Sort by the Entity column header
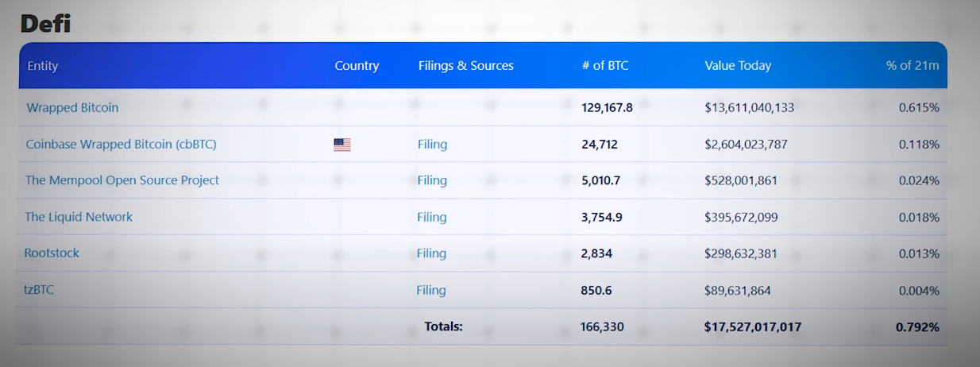This screenshot has width=980, height=367. pos(43,66)
